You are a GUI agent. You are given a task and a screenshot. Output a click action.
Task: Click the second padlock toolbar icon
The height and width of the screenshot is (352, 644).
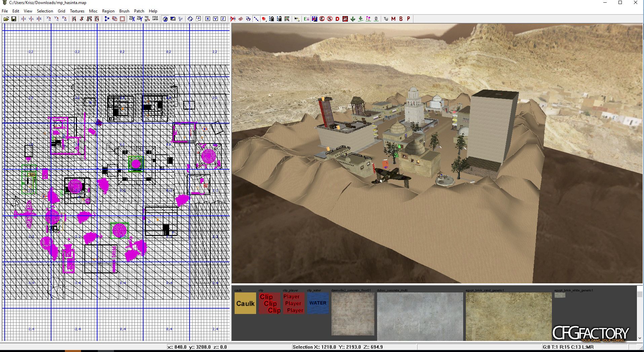click(279, 19)
